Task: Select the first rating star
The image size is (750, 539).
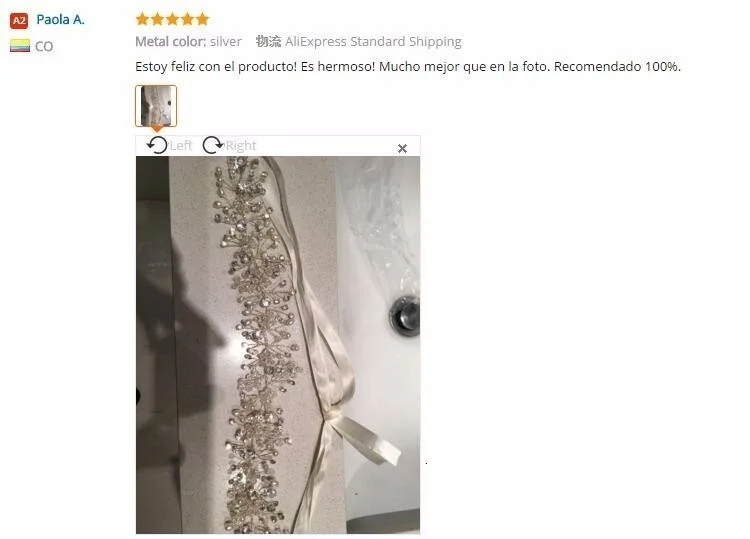Action: [142, 19]
